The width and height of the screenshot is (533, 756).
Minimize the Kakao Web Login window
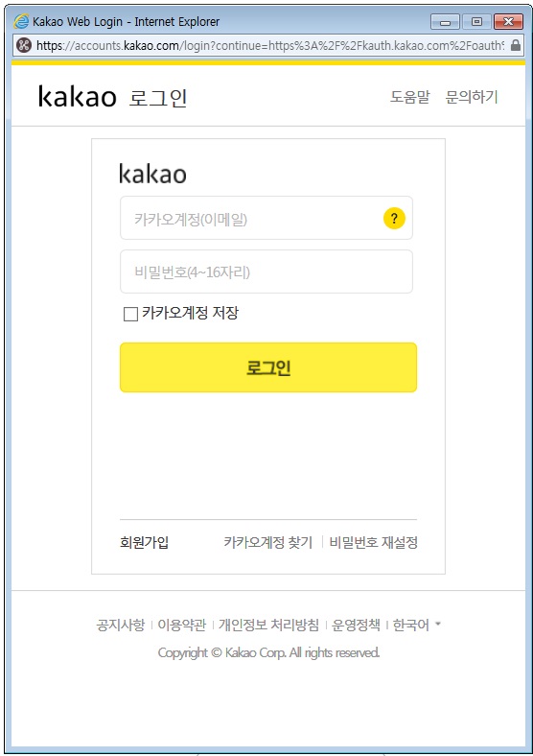pyautogui.click(x=446, y=22)
